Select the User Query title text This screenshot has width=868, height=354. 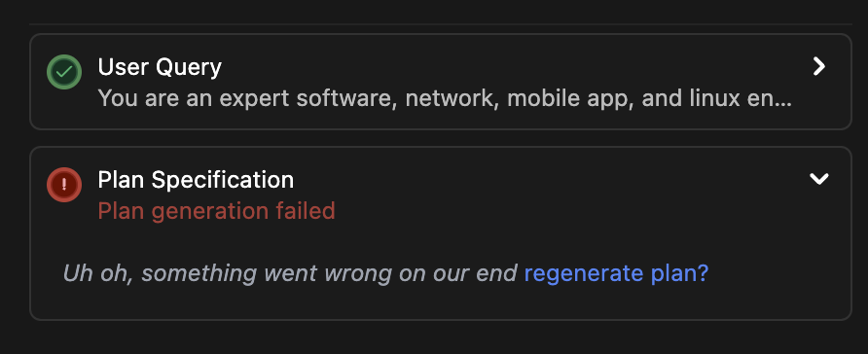click(160, 67)
